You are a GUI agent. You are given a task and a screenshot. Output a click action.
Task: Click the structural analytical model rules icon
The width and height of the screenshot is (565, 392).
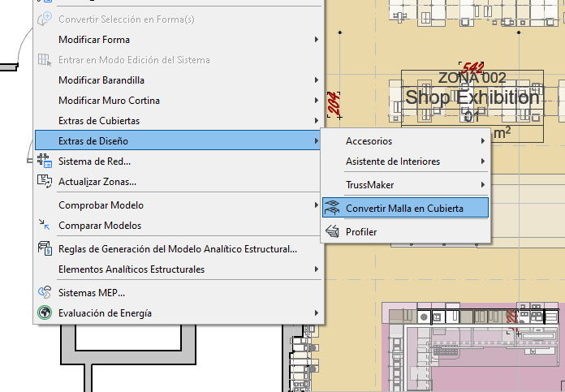45,249
